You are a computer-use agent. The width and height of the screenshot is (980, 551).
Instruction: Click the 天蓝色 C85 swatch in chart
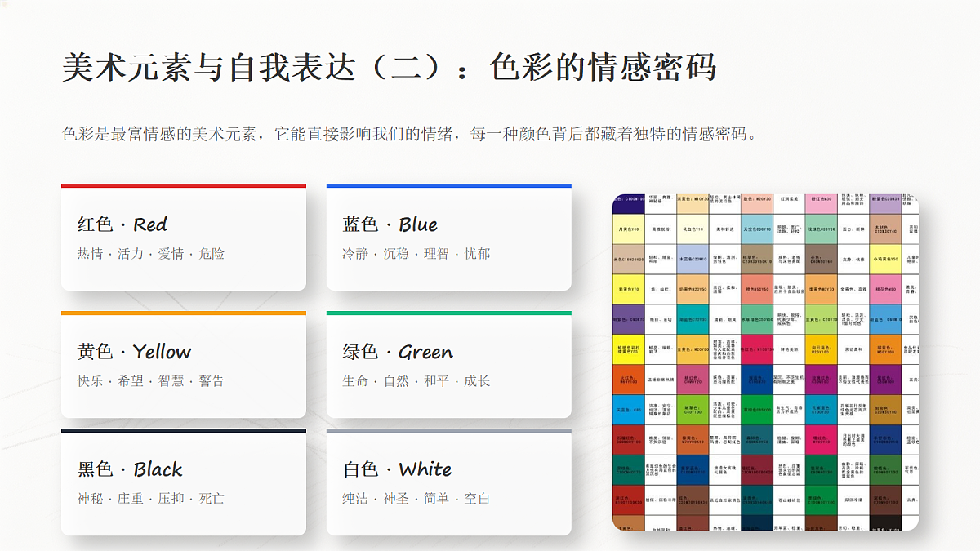628,410
